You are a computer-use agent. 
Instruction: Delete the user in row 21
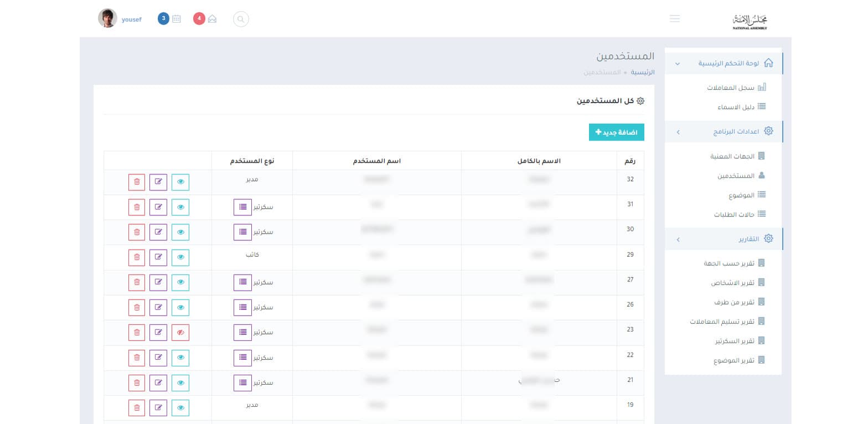pyautogui.click(x=137, y=382)
